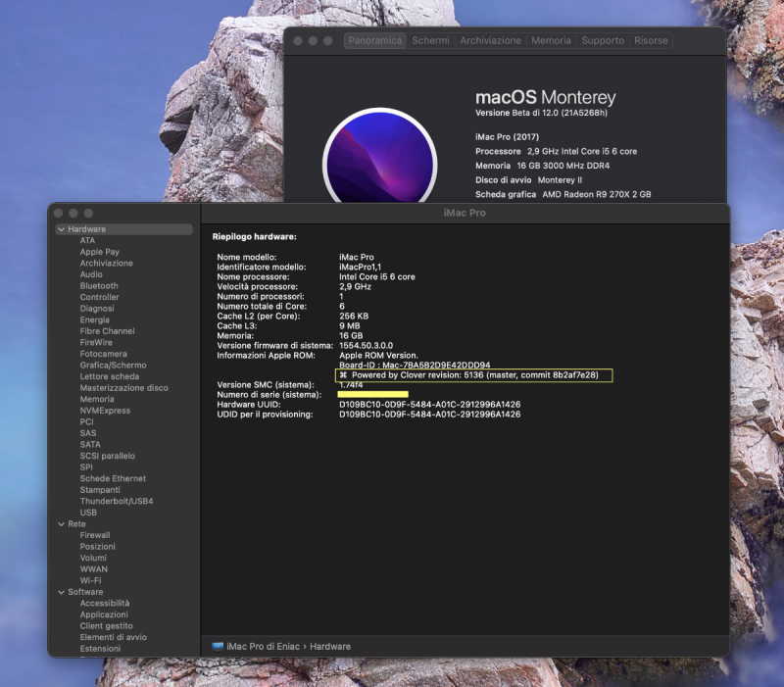The height and width of the screenshot is (687, 784).
Task: Select Fotocamera in the sidebar
Action: tap(104, 354)
